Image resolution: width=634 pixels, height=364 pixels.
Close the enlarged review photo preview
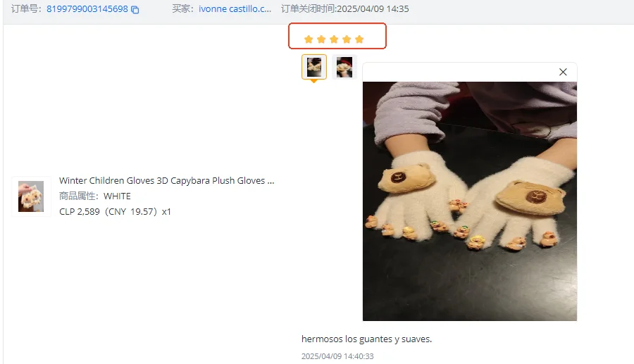[x=563, y=72]
